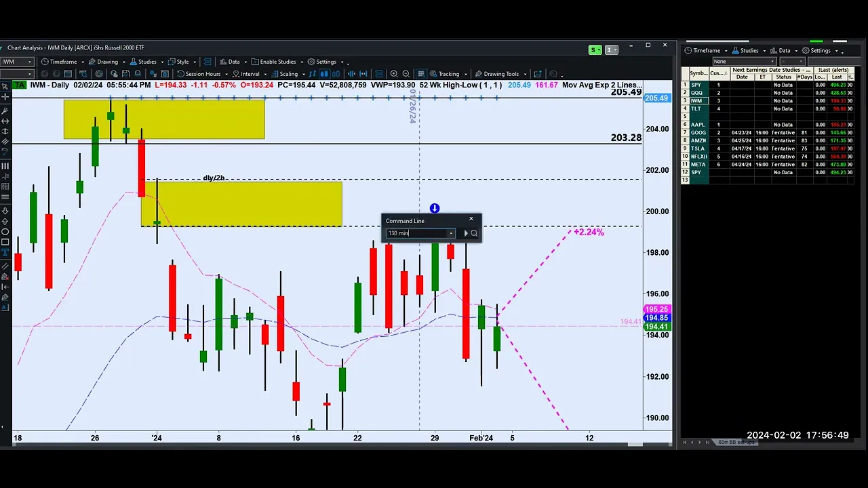Image resolution: width=868 pixels, height=488 pixels.
Task: Click the Command Line search icon
Action: [x=474, y=233]
